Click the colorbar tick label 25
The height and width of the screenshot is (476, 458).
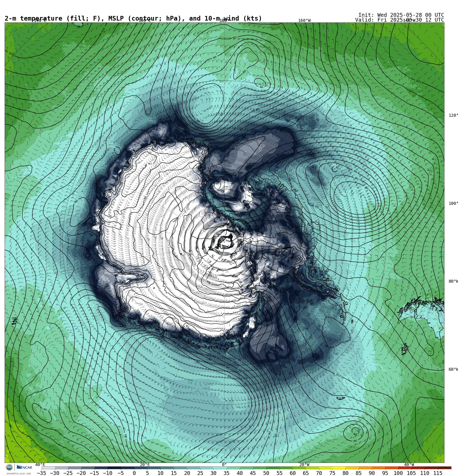tap(200, 473)
